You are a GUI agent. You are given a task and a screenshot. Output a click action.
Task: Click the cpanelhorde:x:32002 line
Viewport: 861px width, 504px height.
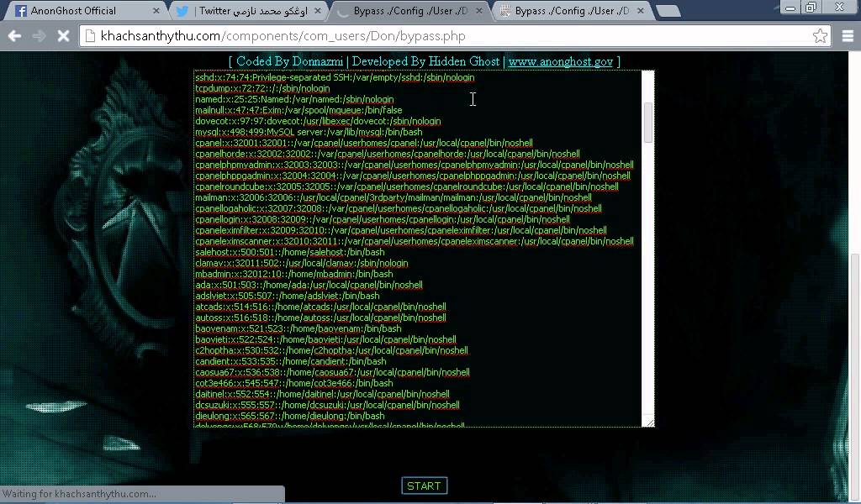pyautogui.click(x=388, y=154)
